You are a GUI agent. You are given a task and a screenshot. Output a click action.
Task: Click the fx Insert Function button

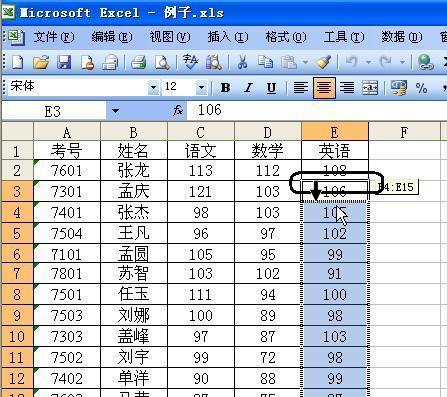(178, 110)
